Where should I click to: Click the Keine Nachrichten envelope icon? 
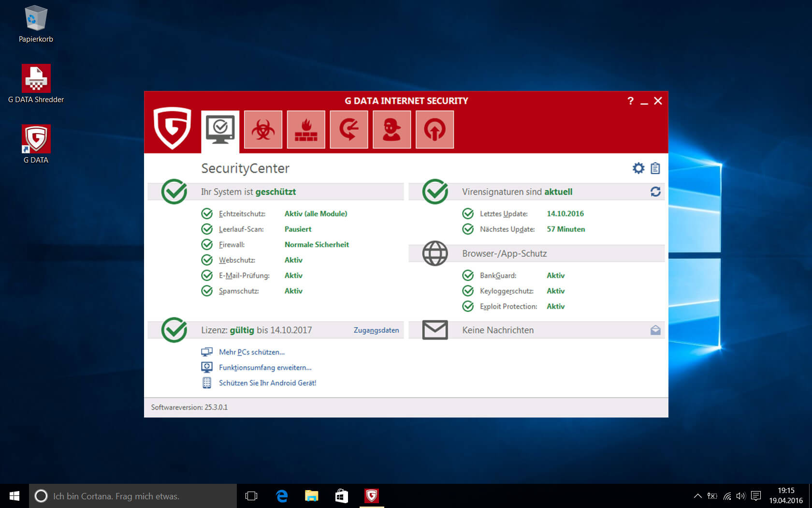point(435,330)
